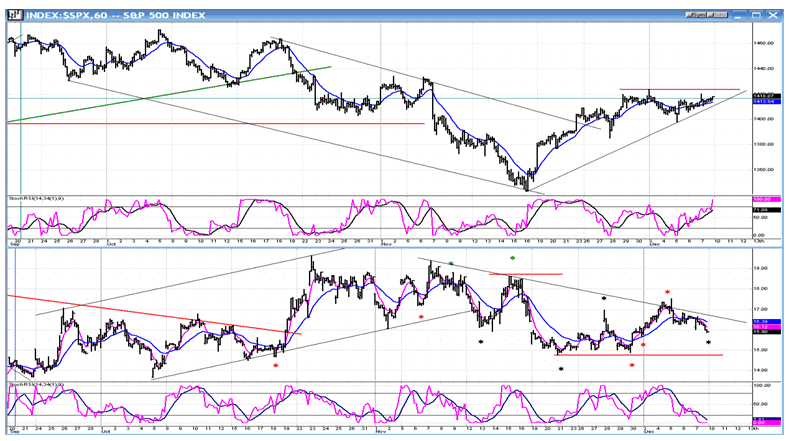Image resolution: width=789 pixels, height=441 pixels.
Task: Select the StochRSI label in upper indicator panel
Action: coord(36,199)
